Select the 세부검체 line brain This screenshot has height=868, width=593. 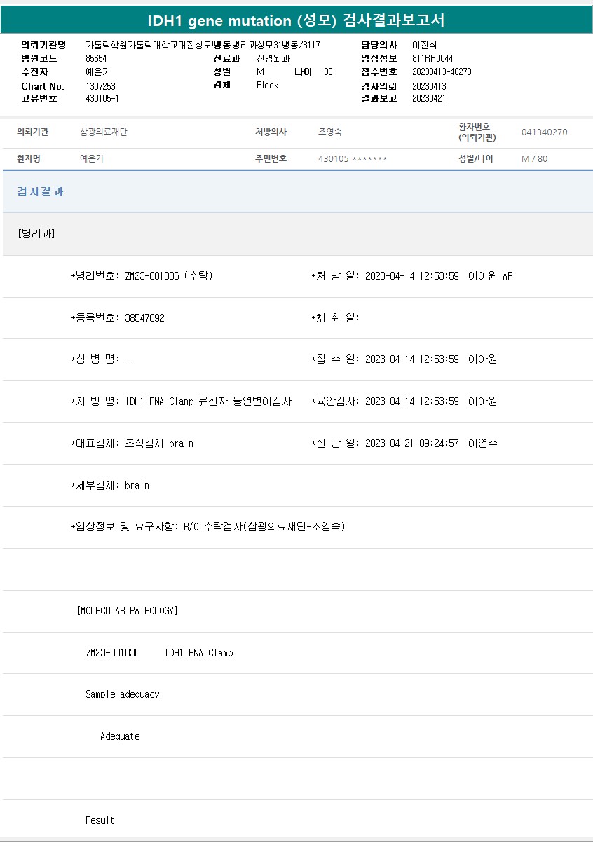pos(110,485)
